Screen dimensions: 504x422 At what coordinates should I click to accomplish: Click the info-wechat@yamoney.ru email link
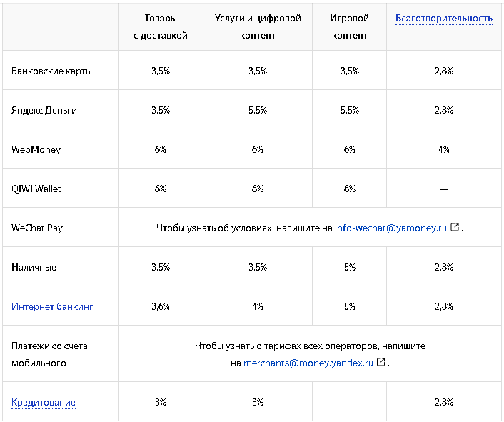coord(390,228)
